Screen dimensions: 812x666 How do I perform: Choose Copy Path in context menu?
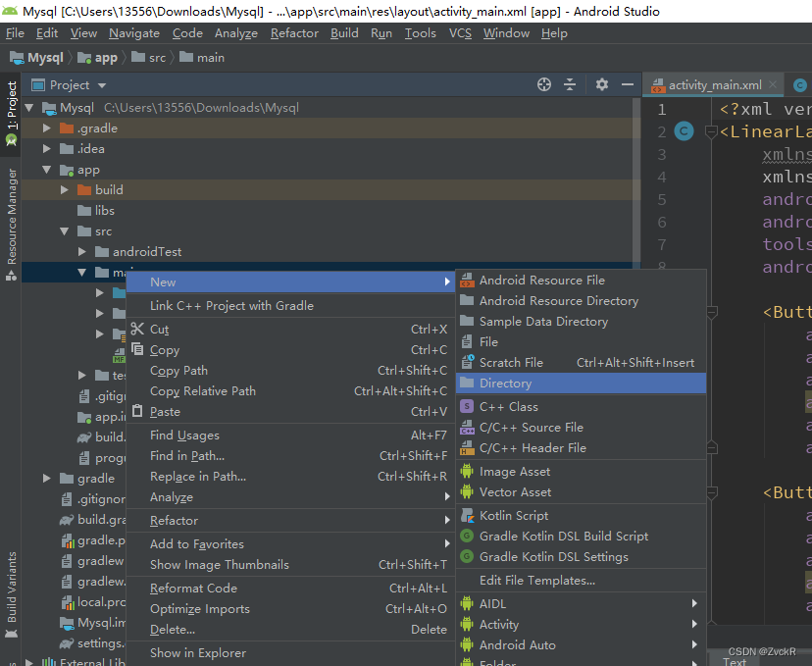pos(290,371)
